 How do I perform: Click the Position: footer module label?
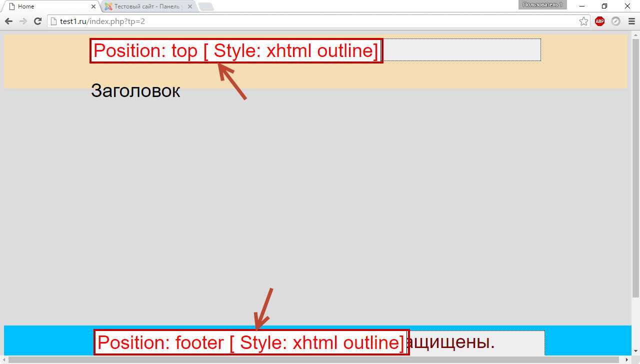[x=251, y=342]
